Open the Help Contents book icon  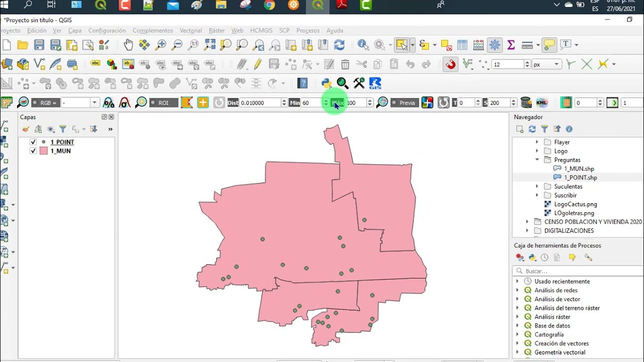click(x=302, y=83)
